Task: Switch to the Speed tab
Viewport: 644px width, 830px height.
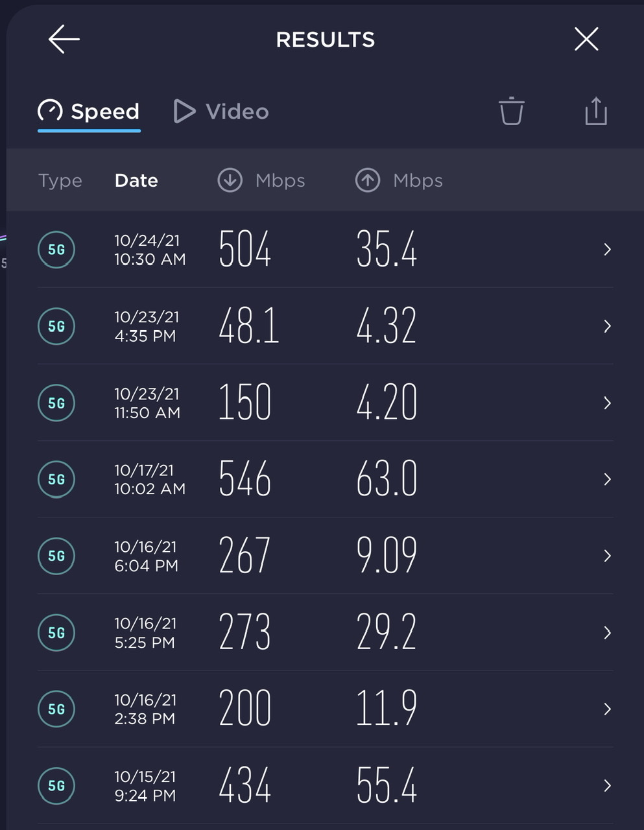Action: (89, 112)
